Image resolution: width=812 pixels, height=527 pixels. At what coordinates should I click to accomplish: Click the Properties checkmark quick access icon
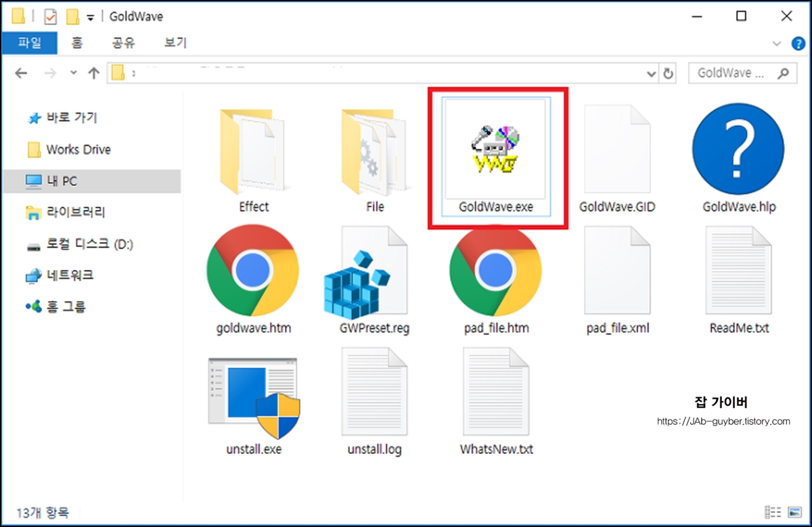(x=50, y=16)
